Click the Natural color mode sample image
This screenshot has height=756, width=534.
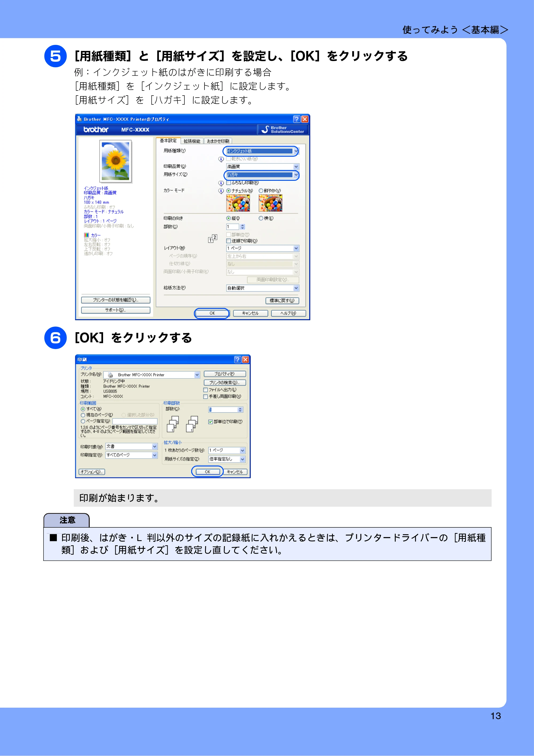(x=238, y=203)
